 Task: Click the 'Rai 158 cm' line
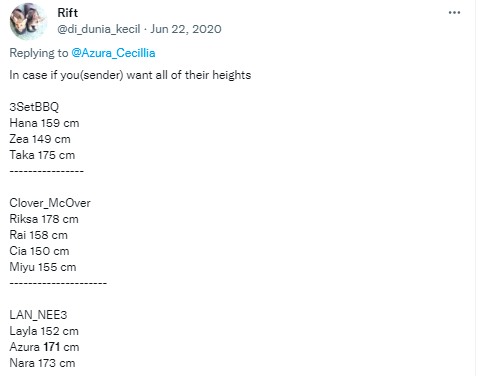point(39,235)
